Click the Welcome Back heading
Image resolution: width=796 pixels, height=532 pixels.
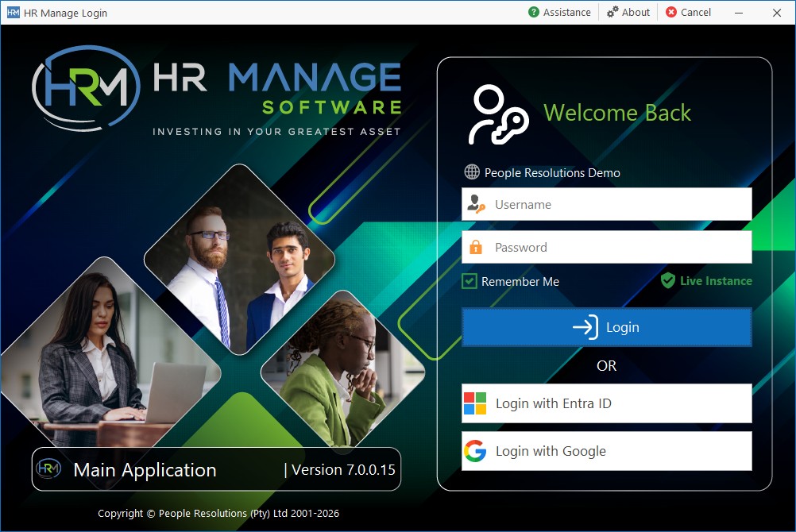617,113
